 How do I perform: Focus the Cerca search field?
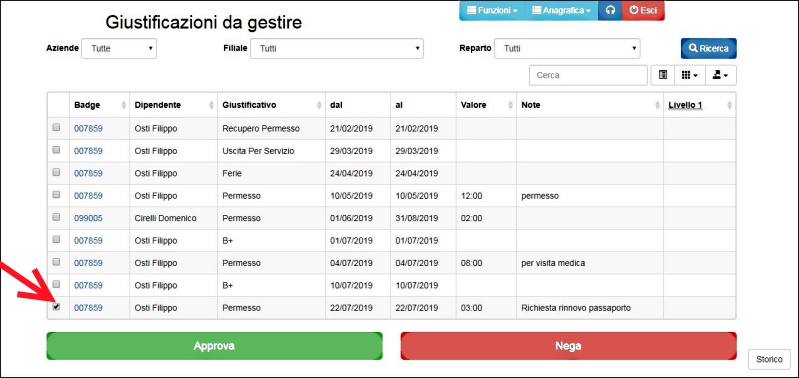588,75
